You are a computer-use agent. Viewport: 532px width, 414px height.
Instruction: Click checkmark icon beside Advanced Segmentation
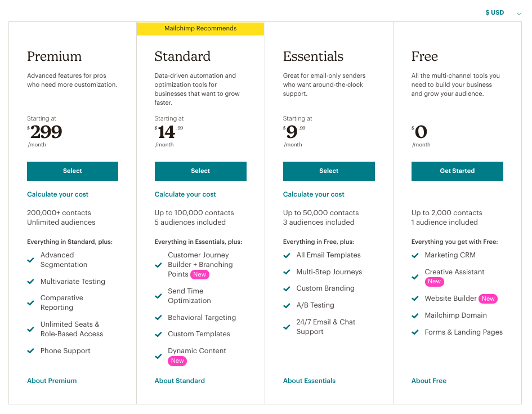[x=31, y=260]
